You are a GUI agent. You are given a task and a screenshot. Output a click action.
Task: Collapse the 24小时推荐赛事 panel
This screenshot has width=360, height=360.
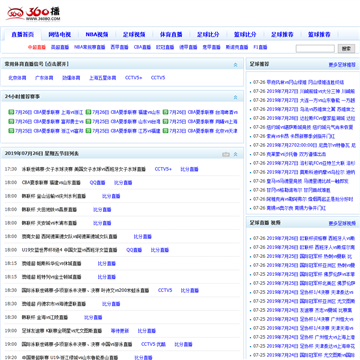coord(236,97)
